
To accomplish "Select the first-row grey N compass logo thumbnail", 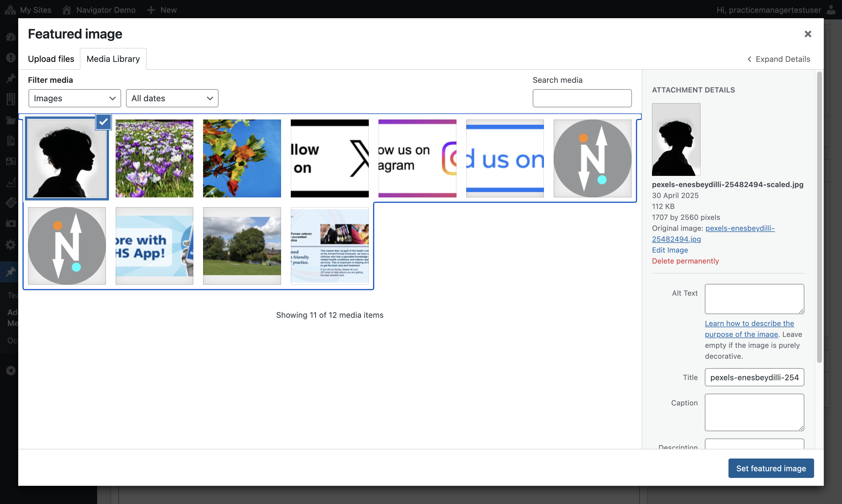I will 592,158.
